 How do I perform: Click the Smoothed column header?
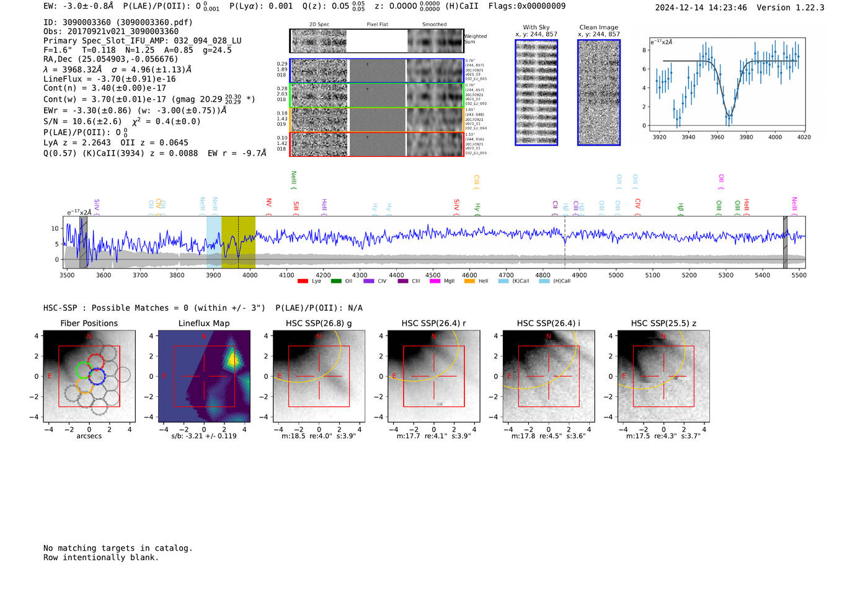coord(435,25)
